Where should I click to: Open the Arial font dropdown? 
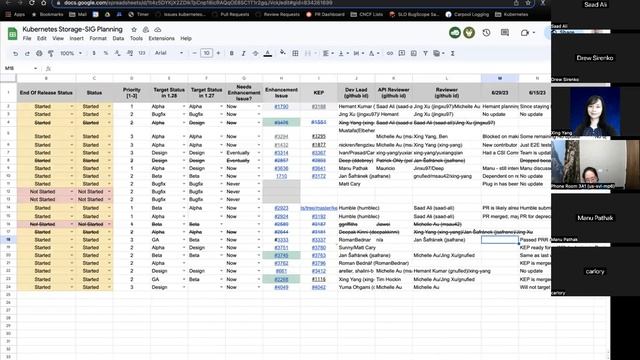click(169, 53)
